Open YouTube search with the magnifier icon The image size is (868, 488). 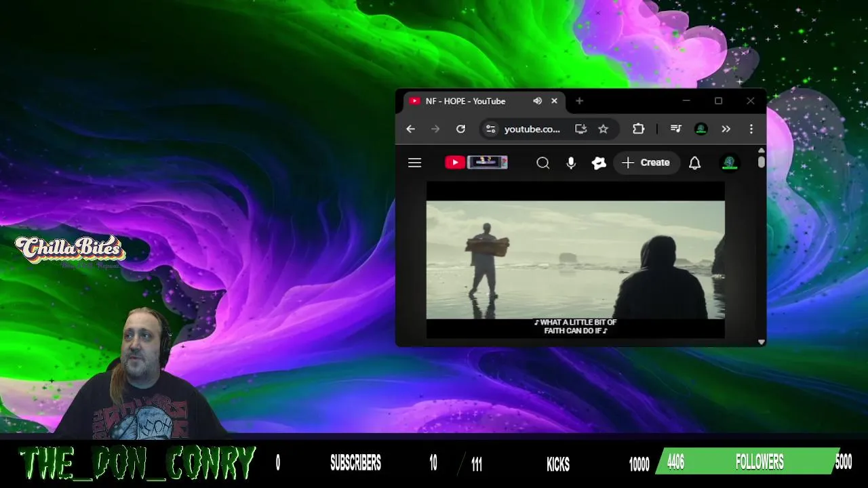pos(542,163)
